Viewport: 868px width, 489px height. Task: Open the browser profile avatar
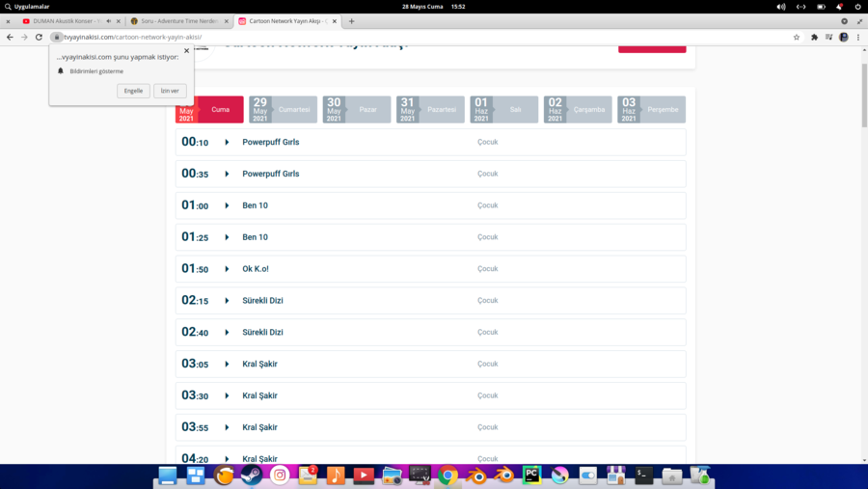pyautogui.click(x=844, y=37)
